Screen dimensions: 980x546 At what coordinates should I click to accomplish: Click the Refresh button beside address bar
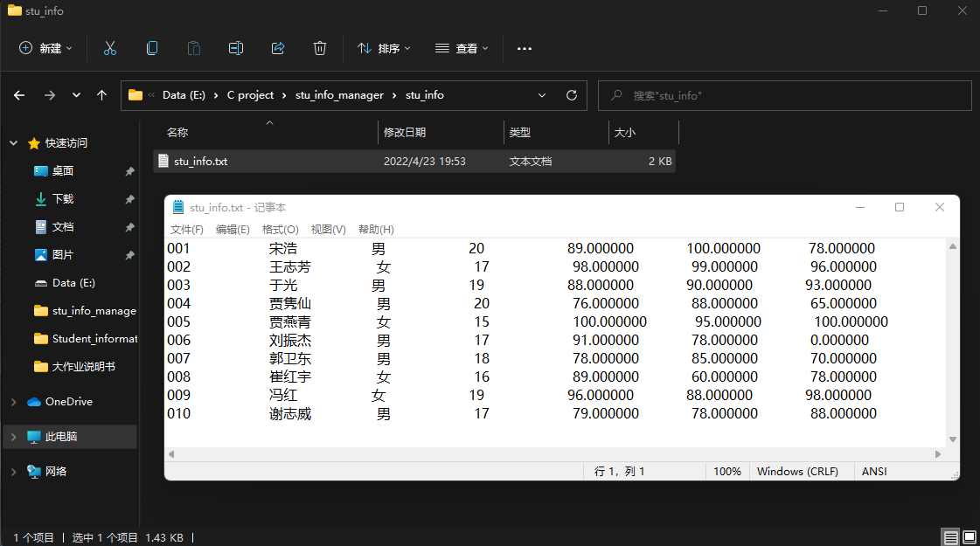click(x=572, y=95)
